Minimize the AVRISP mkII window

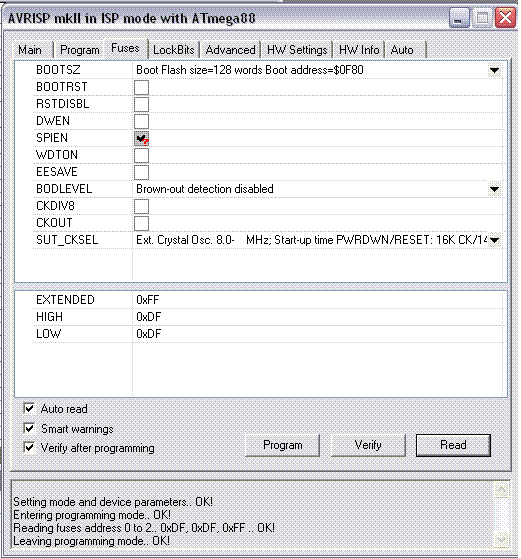coord(459,18)
